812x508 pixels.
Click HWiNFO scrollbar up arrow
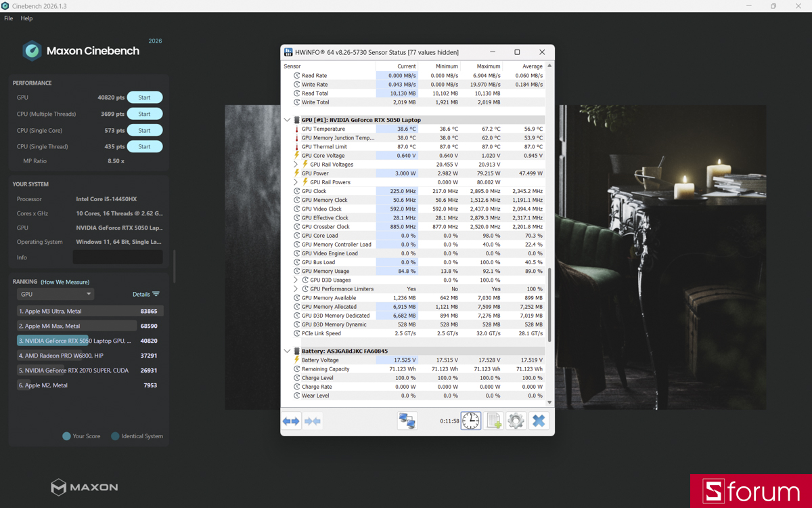pyautogui.click(x=549, y=66)
